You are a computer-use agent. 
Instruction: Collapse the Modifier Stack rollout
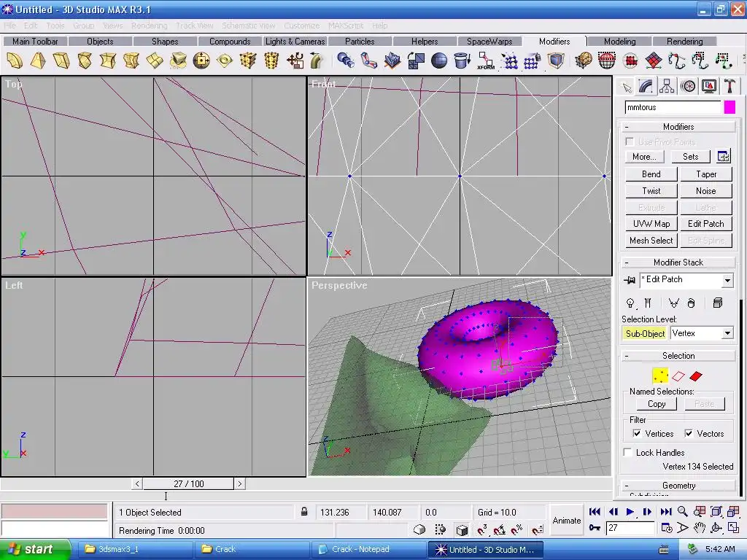(678, 262)
